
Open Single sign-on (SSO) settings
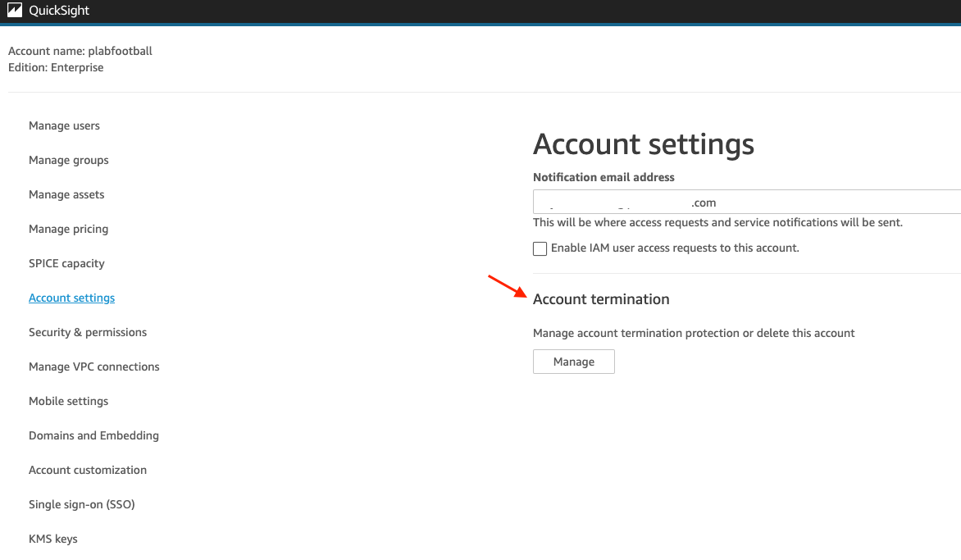82,504
